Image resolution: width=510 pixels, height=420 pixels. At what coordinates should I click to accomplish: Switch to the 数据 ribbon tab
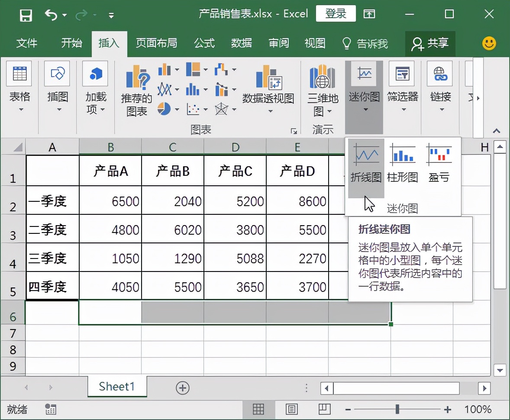[242, 43]
